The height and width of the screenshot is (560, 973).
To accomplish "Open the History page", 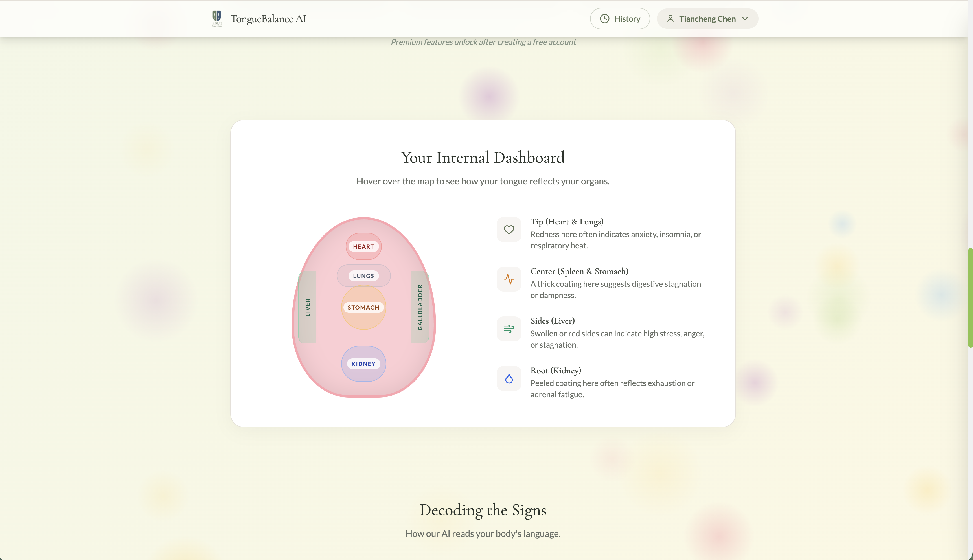I will 620,19.
